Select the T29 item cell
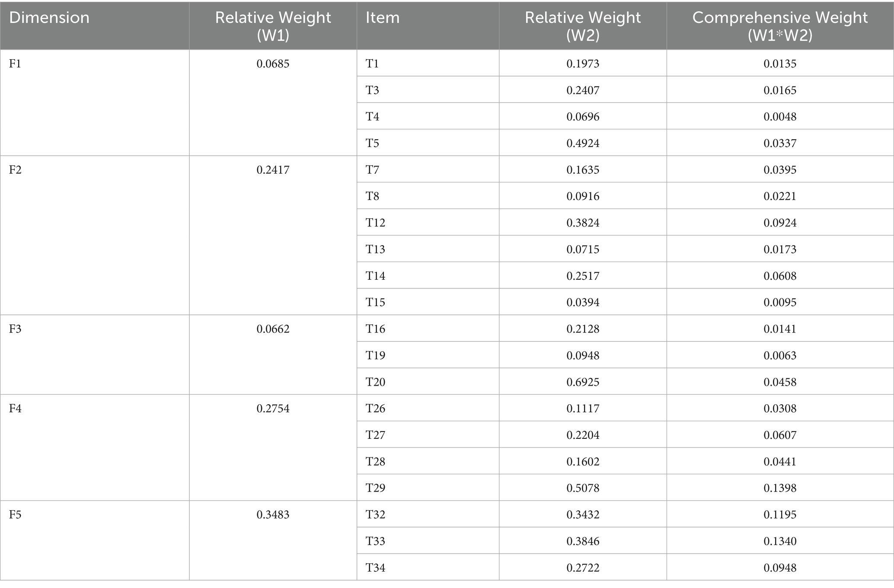 click(x=375, y=488)
